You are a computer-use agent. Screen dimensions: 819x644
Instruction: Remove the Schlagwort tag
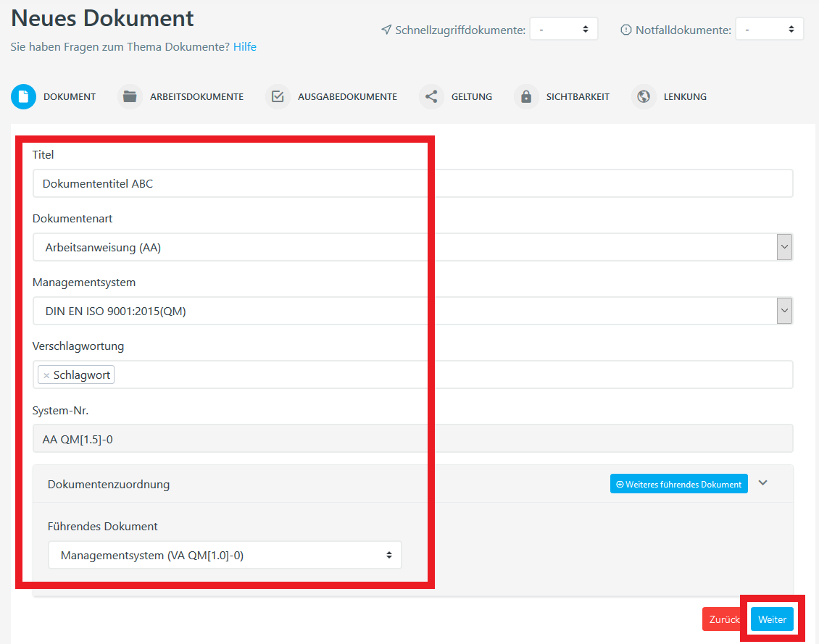click(x=47, y=375)
